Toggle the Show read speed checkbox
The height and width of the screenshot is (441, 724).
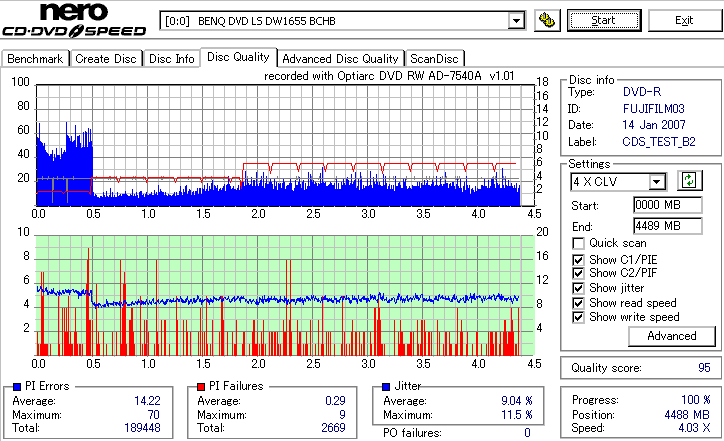coord(578,303)
